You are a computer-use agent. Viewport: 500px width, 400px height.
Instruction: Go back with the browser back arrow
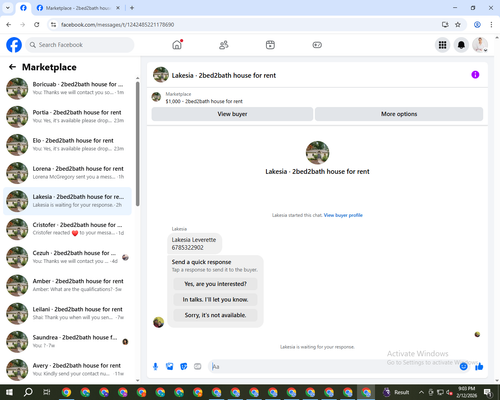[x=9, y=25]
